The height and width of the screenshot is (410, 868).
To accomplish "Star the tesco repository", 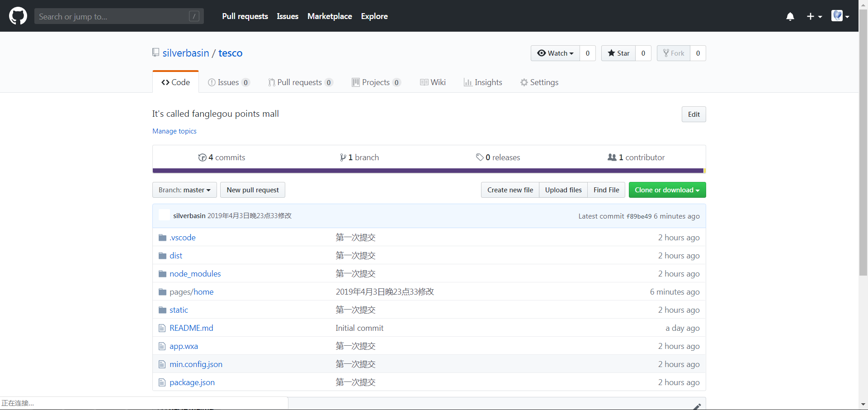I will pyautogui.click(x=618, y=53).
